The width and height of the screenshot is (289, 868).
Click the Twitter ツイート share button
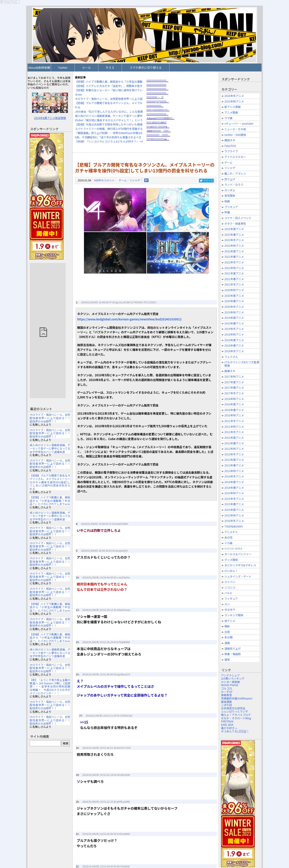click(x=206, y=181)
